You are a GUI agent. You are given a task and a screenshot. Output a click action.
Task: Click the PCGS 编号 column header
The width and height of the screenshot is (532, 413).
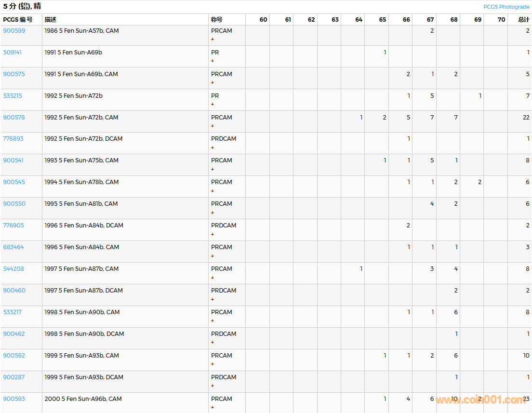coord(18,20)
